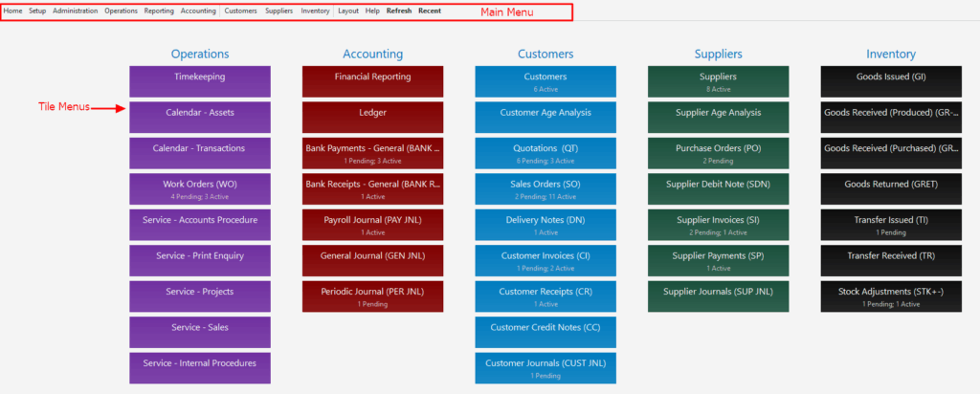The width and height of the screenshot is (980, 394).
Task: Select the Sales Orders (SO) tile
Action: [546, 188]
